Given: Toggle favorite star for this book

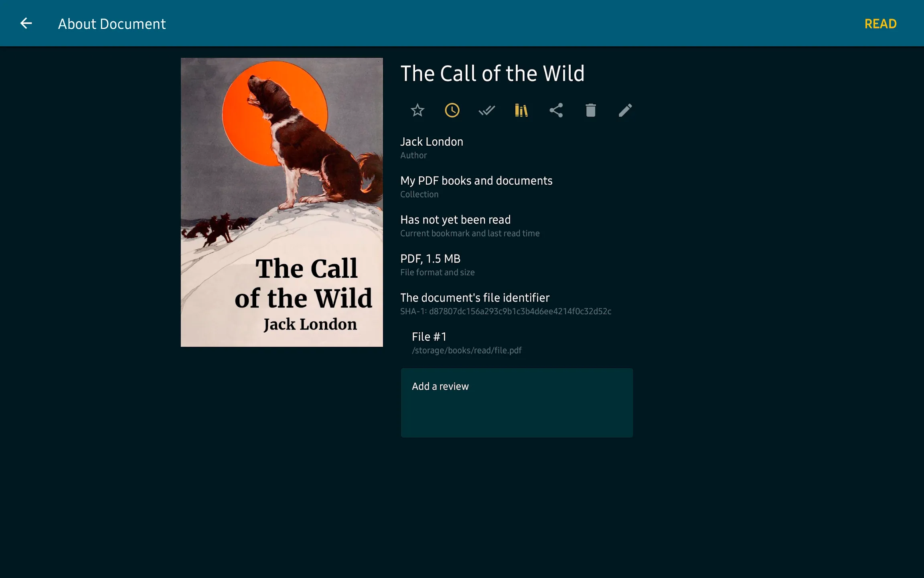Looking at the screenshot, I should (x=417, y=110).
